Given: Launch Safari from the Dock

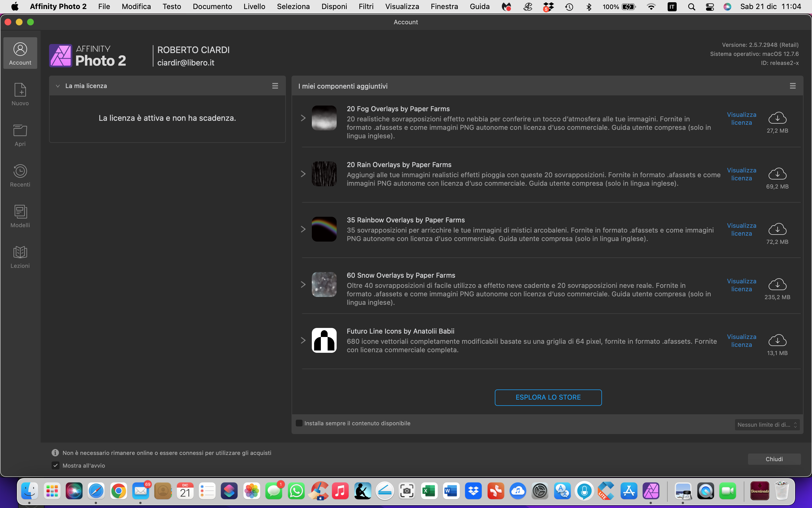Looking at the screenshot, I should (x=96, y=491).
